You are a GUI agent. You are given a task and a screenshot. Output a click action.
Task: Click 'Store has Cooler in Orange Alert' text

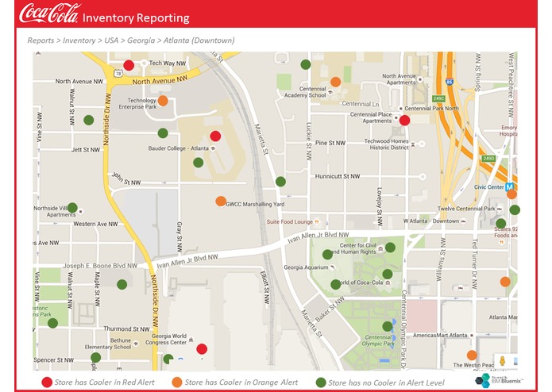(x=241, y=382)
